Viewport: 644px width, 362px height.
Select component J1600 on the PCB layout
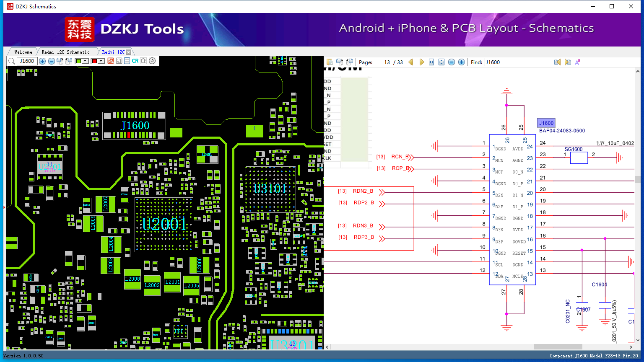click(x=135, y=126)
